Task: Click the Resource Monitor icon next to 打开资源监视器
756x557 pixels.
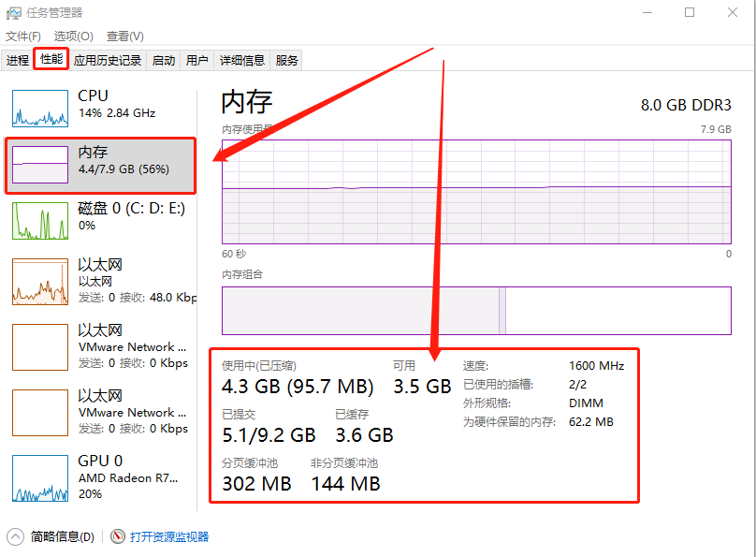Action: point(118,536)
